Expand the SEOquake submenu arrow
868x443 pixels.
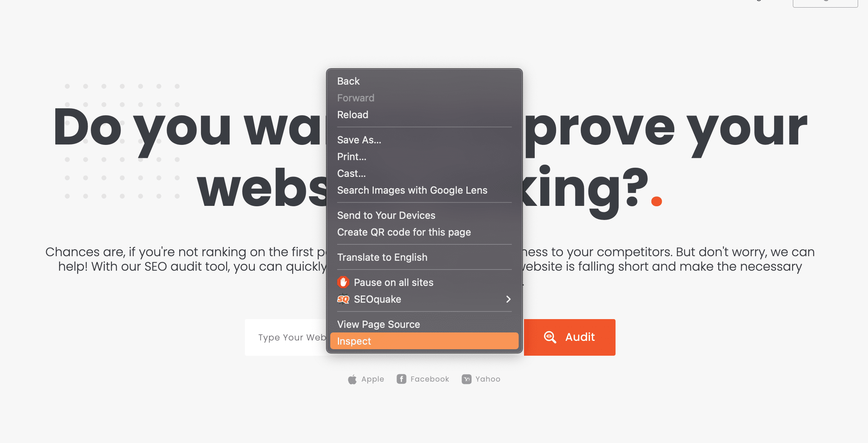(508, 299)
